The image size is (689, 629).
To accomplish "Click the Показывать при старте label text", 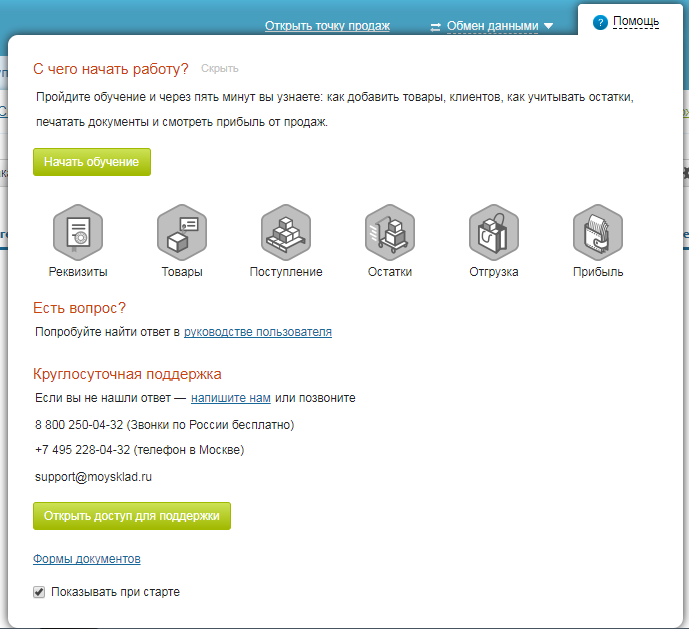I will click(x=115, y=592).
